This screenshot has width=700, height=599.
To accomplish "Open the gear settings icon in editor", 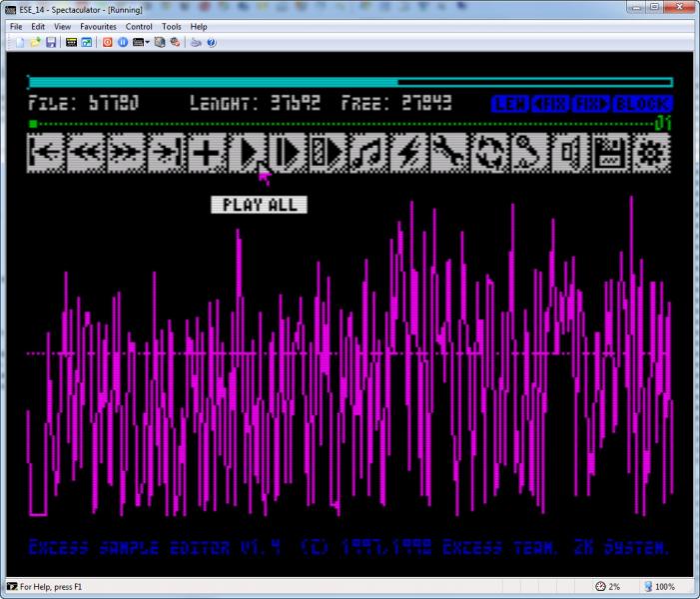I will coord(651,153).
